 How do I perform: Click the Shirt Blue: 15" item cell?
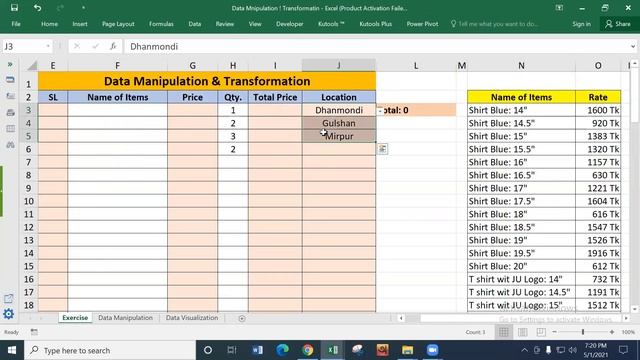coord(521,136)
